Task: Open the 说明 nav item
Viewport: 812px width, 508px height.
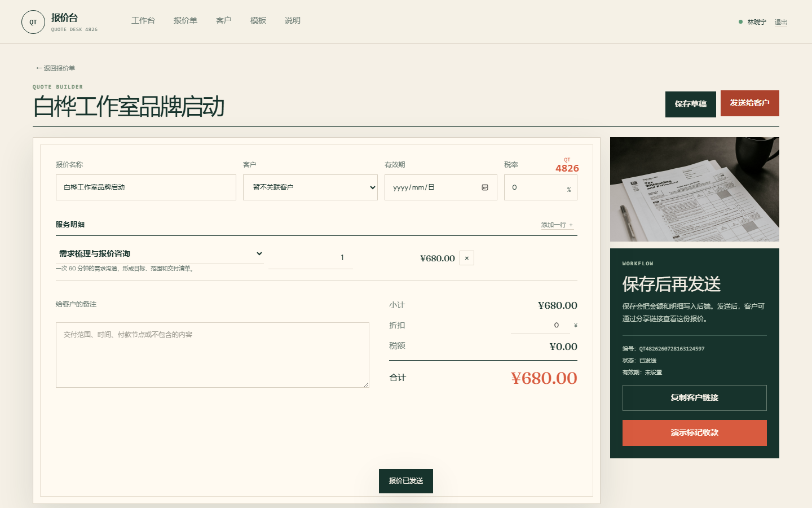Action: [293, 20]
